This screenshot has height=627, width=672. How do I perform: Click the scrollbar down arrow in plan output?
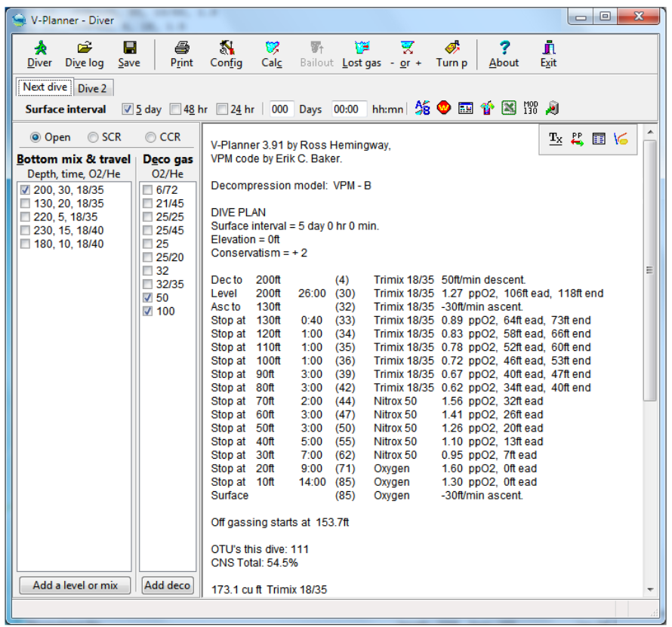tap(650, 589)
